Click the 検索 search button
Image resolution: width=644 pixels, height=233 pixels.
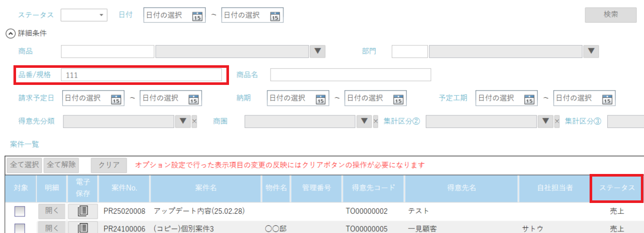611,15
